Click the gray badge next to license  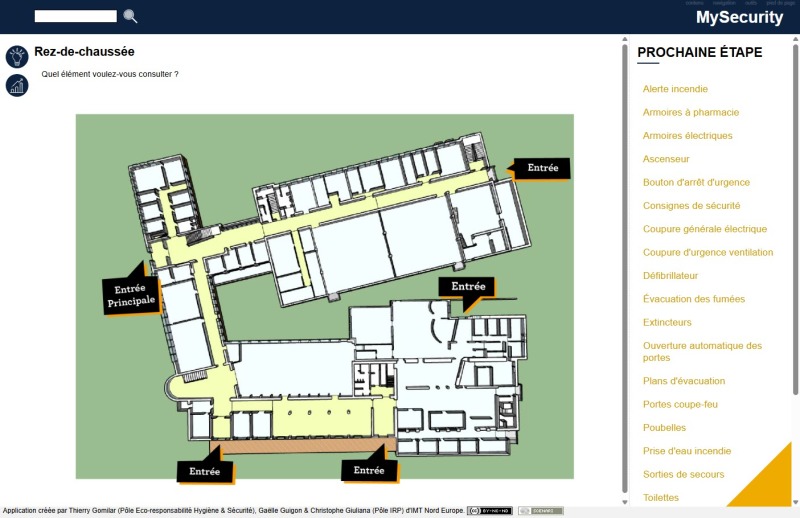tap(540, 511)
